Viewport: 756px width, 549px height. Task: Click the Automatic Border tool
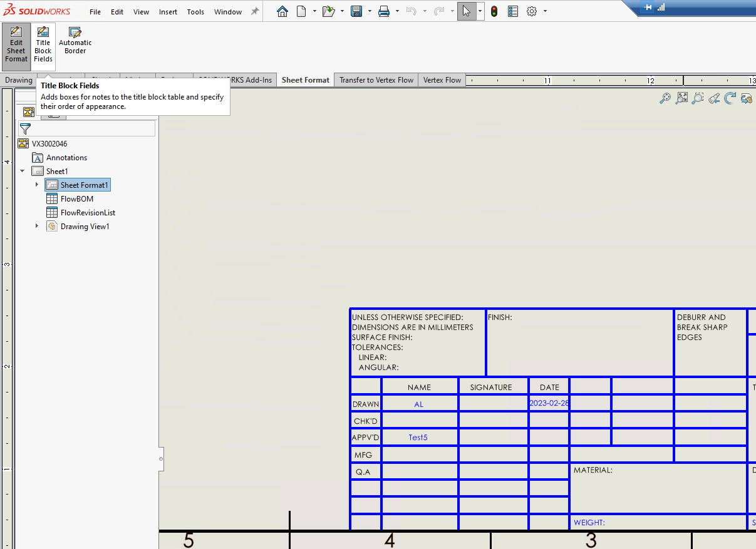click(75, 41)
